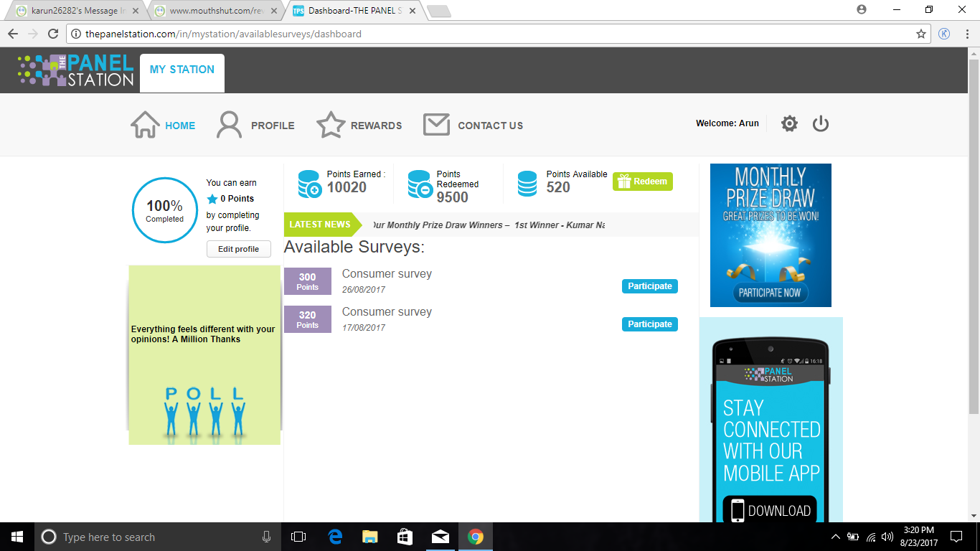Open the My Station tab
Viewport: 980px width, 551px height.
pos(182,70)
